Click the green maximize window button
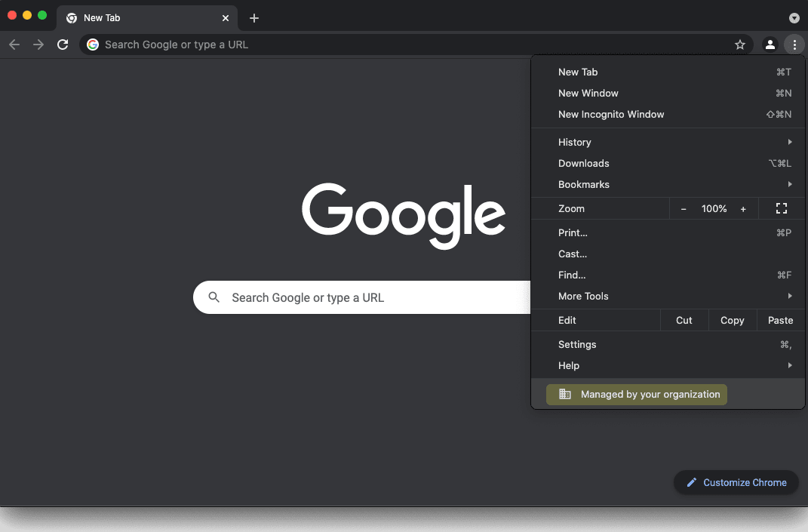This screenshot has height=532, width=808. click(42, 15)
